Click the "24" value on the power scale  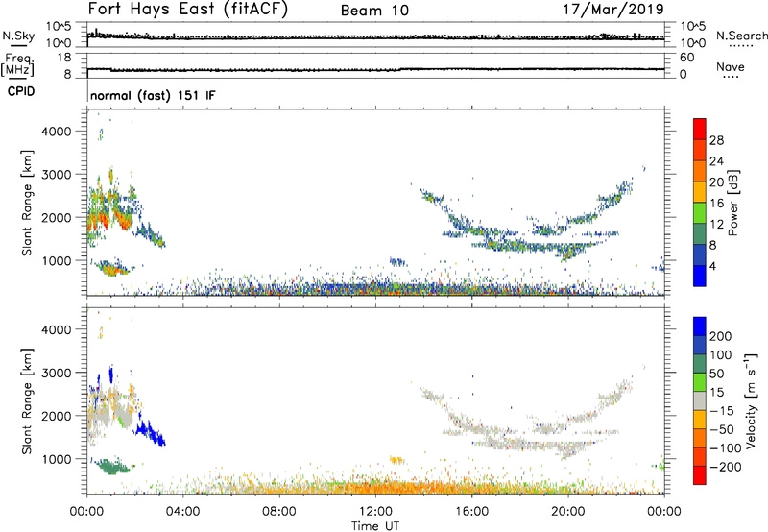tap(716, 161)
